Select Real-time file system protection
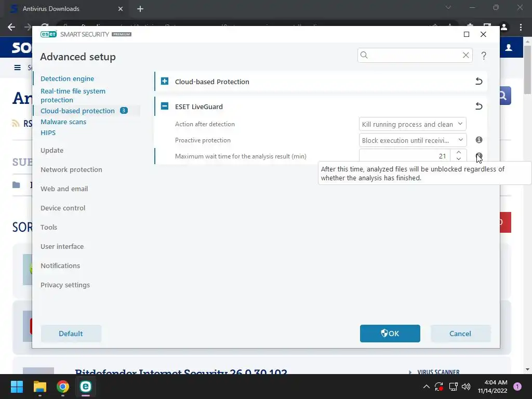This screenshot has width=532, height=399. (73, 96)
